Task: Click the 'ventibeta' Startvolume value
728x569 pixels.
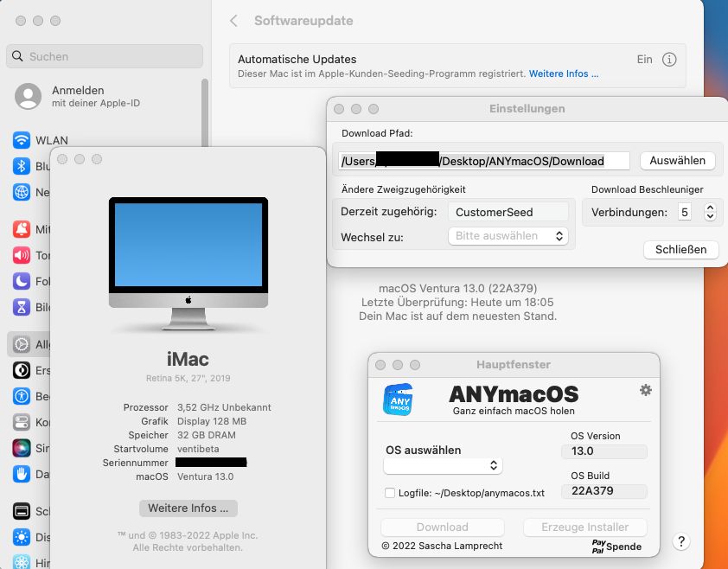Action: click(198, 449)
